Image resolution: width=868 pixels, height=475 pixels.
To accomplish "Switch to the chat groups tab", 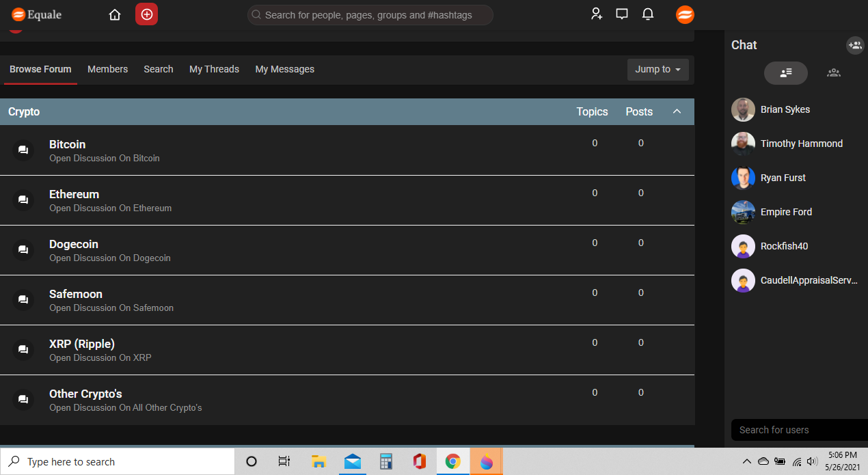I will pyautogui.click(x=833, y=73).
